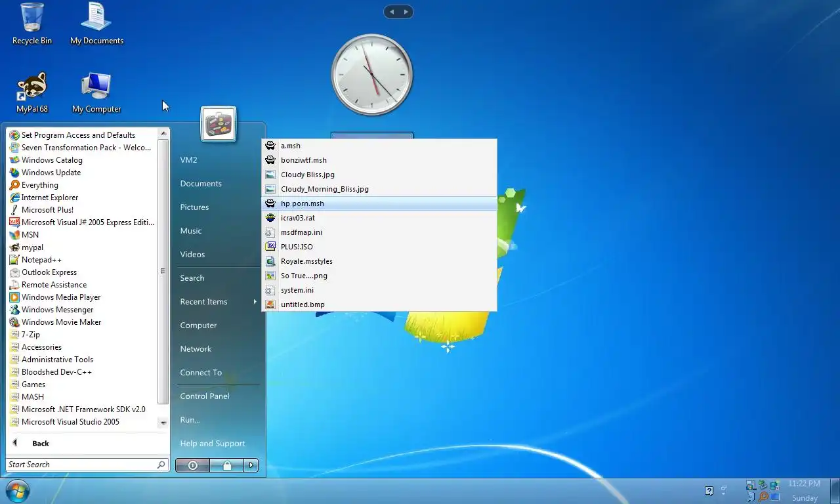Image resolution: width=840 pixels, height=504 pixels.
Task: Select the My Documents desktop icon
Action: pyautogui.click(x=96, y=24)
